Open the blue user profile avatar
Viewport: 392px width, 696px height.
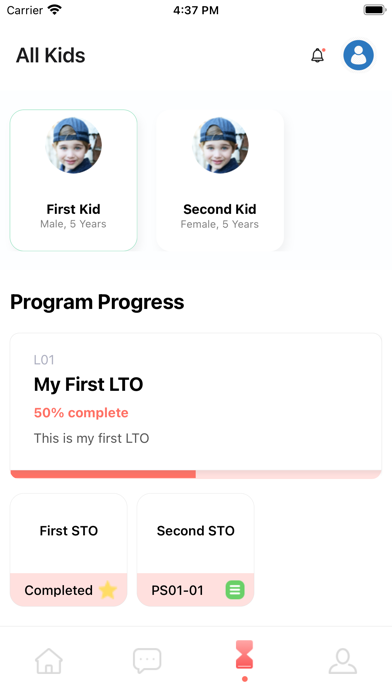click(358, 55)
